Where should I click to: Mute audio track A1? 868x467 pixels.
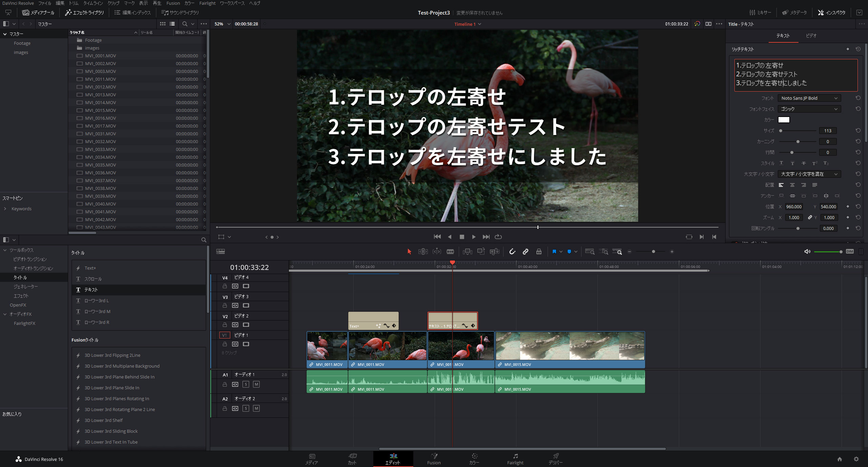point(256,384)
